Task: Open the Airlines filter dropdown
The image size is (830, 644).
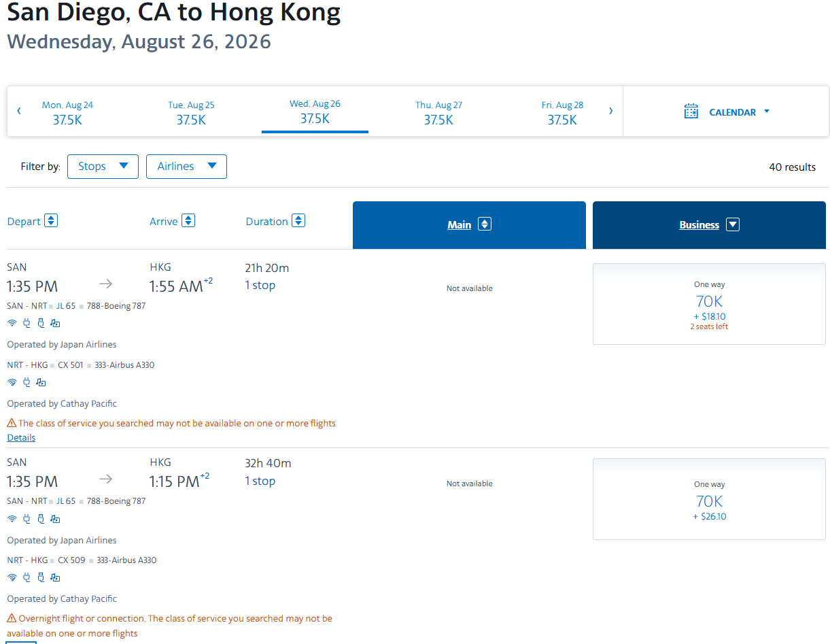Action: click(x=186, y=167)
